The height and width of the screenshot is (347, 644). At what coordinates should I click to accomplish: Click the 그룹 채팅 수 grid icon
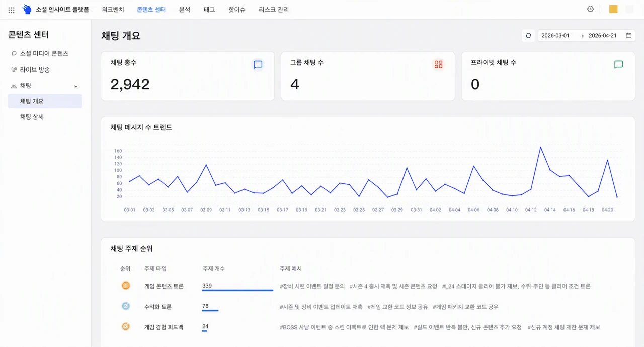[438, 64]
